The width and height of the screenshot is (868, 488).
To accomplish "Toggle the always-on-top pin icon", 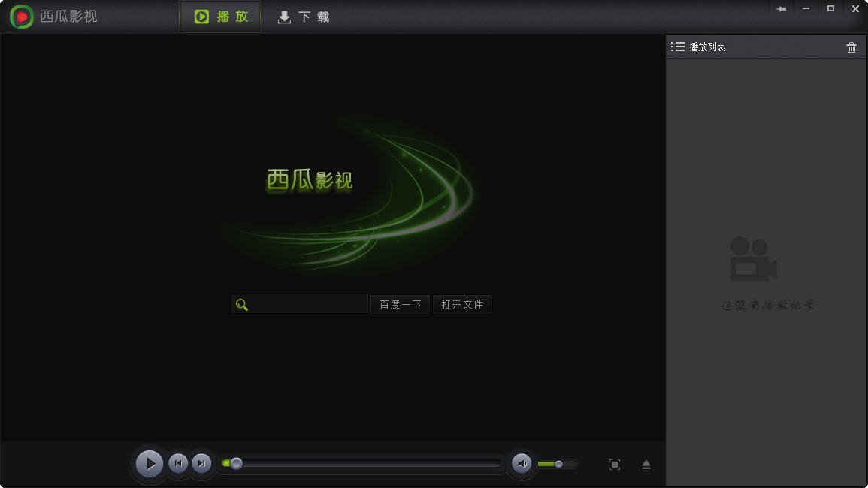I will tap(782, 9).
